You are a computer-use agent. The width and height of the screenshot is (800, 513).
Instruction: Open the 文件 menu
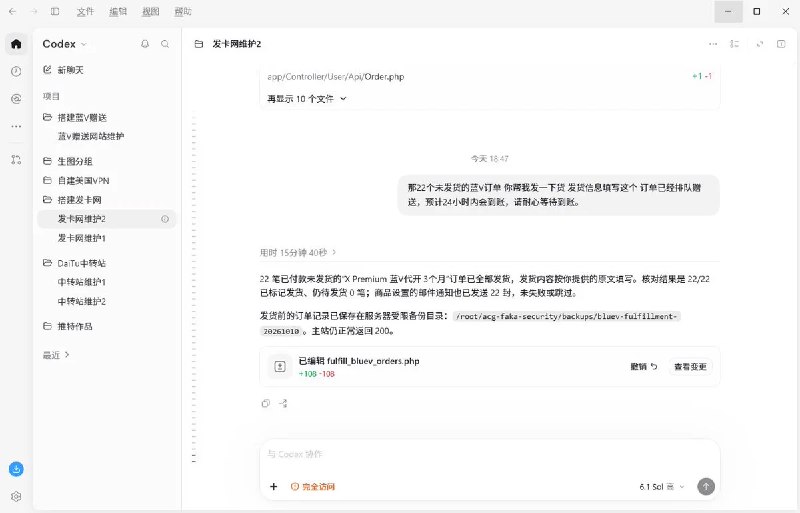click(x=85, y=11)
